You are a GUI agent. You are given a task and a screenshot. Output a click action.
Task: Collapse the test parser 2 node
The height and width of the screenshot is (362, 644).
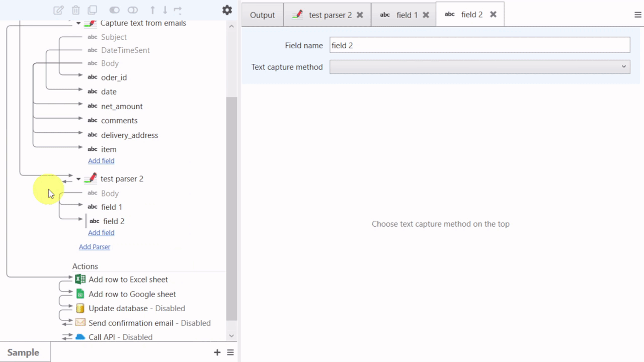[78, 179]
